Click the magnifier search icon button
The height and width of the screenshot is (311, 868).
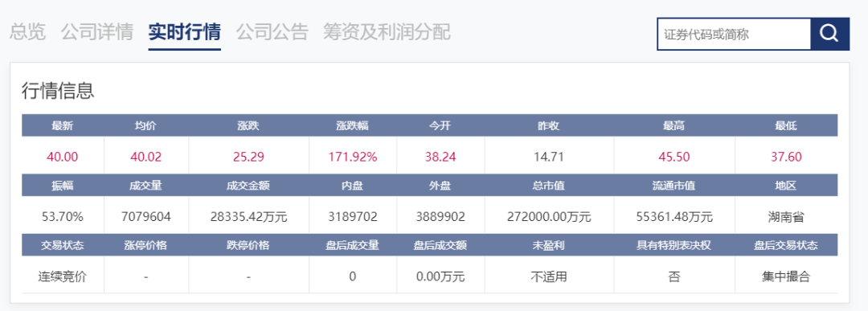tap(829, 35)
